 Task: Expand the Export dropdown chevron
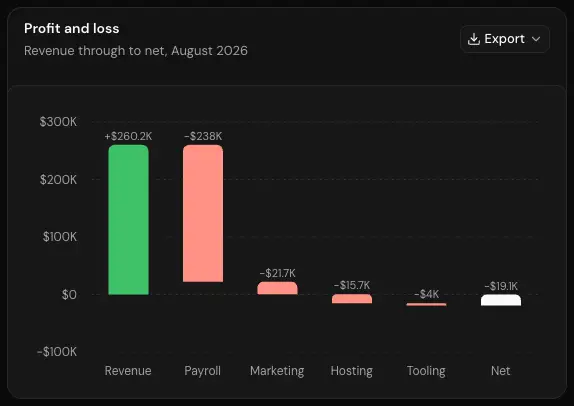(x=536, y=39)
